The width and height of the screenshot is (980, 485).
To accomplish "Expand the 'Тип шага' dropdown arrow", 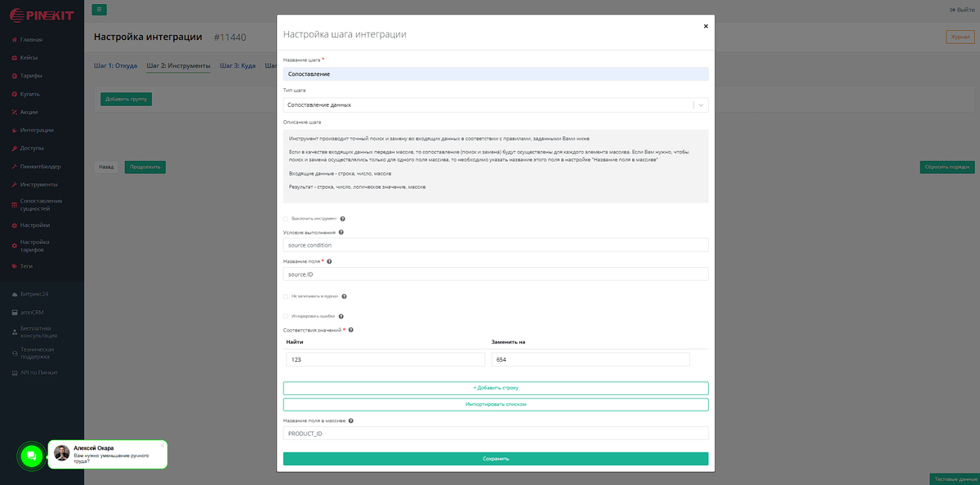I will click(x=701, y=105).
